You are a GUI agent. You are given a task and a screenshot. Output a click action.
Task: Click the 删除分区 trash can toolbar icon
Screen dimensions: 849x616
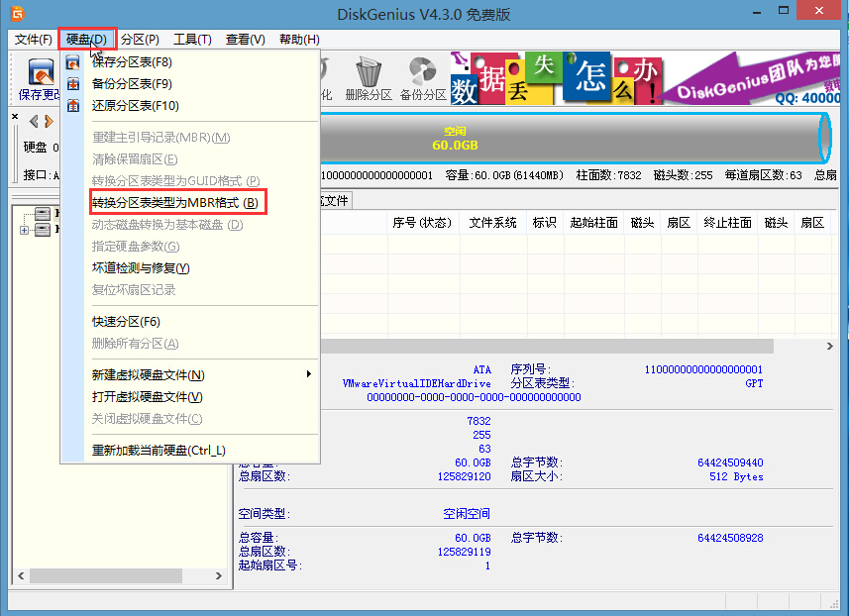(x=369, y=72)
